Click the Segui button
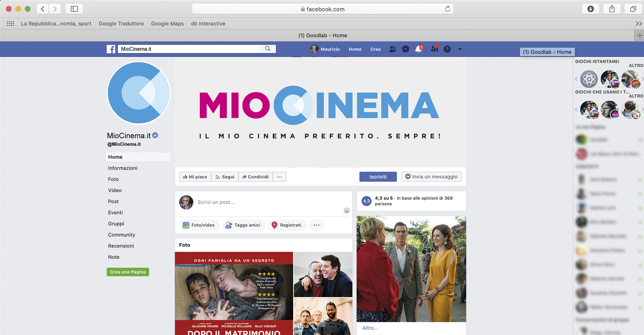Image resolution: width=644 pixels, height=335 pixels. point(225,177)
